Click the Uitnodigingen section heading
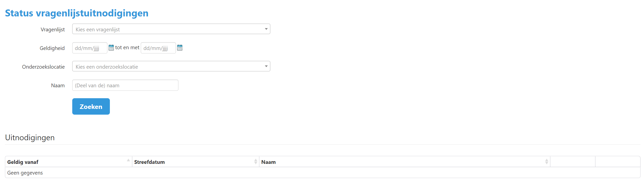644x185 pixels. coord(30,138)
